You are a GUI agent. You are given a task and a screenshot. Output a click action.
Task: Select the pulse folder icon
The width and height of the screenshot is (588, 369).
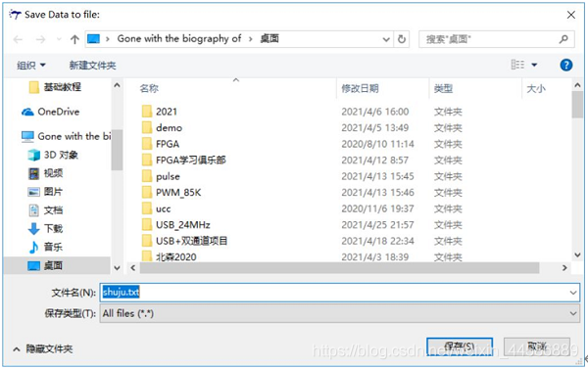click(147, 176)
